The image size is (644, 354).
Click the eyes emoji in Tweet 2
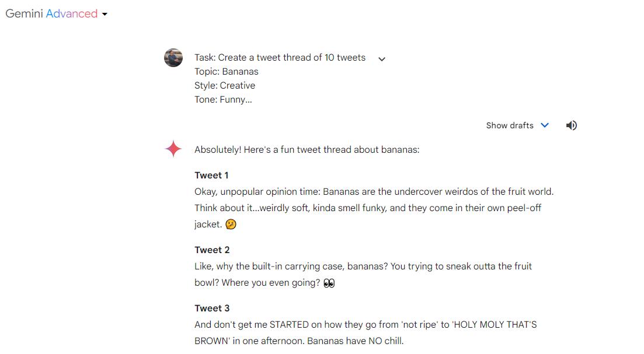click(329, 283)
